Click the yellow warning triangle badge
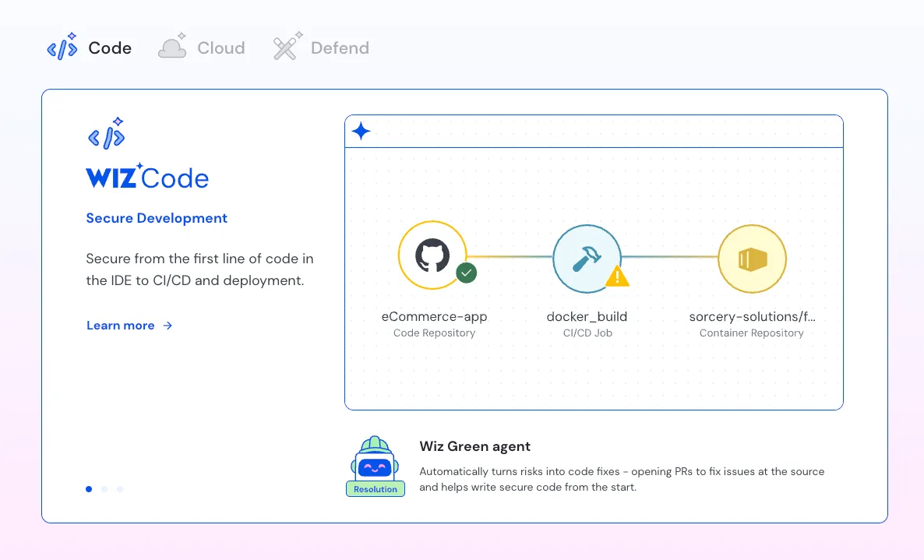 click(617, 276)
